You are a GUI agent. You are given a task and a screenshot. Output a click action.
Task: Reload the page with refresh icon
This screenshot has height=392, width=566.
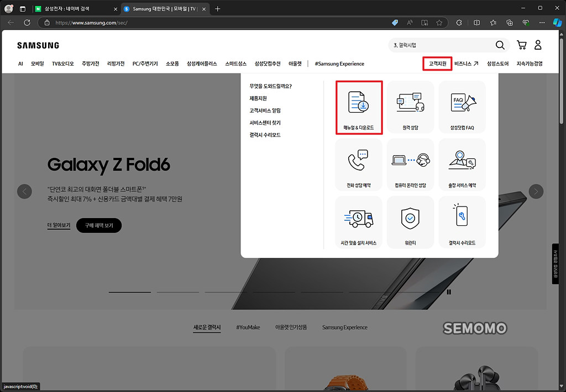pyautogui.click(x=27, y=22)
